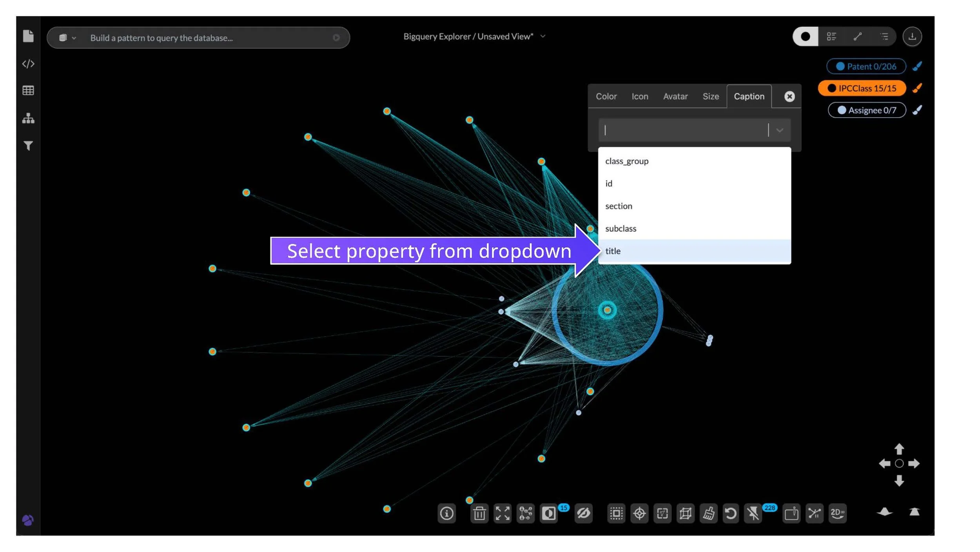Click the undo rotate arrow icon
The width and height of the screenshot is (980, 552).
[x=731, y=513]
